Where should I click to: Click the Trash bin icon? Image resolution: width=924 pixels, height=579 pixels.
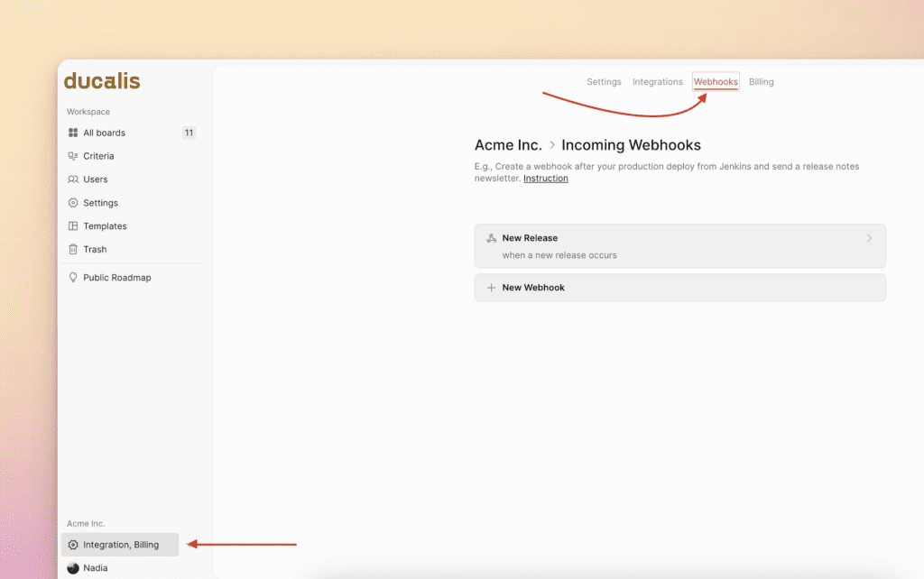[73, 250]
